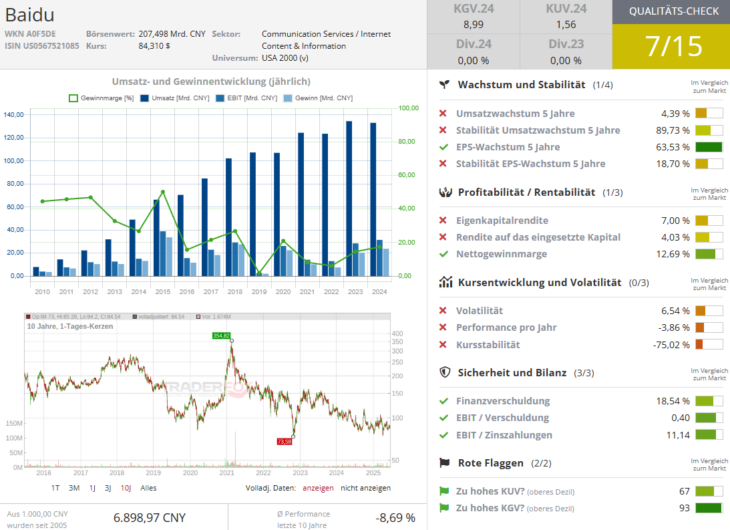This screenshot has width=730, height=530.
Task: Click the QUALITÄTS-CHECK header
Action: [x=671, y=12]
